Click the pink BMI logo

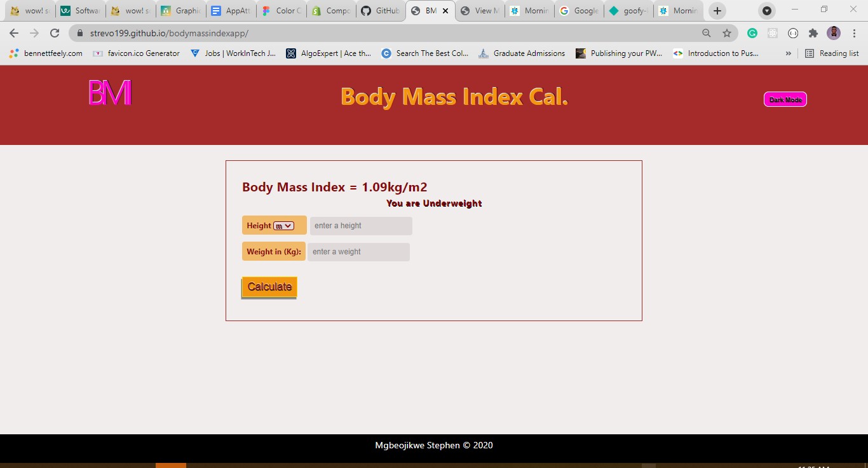coord(109,93)
